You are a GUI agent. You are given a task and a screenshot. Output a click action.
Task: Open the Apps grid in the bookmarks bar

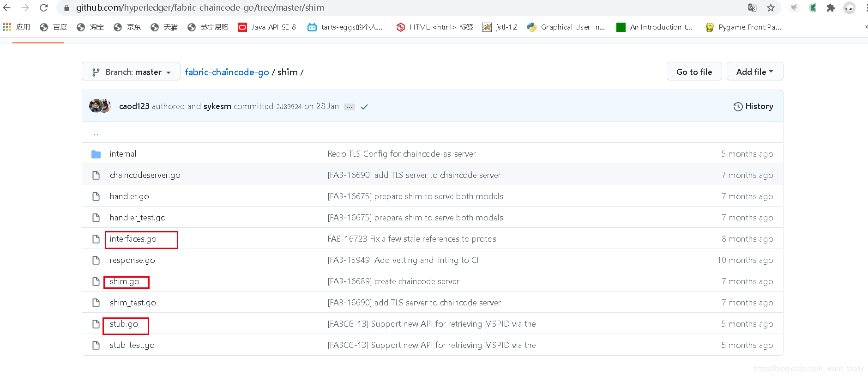click(x=7, y=27)
